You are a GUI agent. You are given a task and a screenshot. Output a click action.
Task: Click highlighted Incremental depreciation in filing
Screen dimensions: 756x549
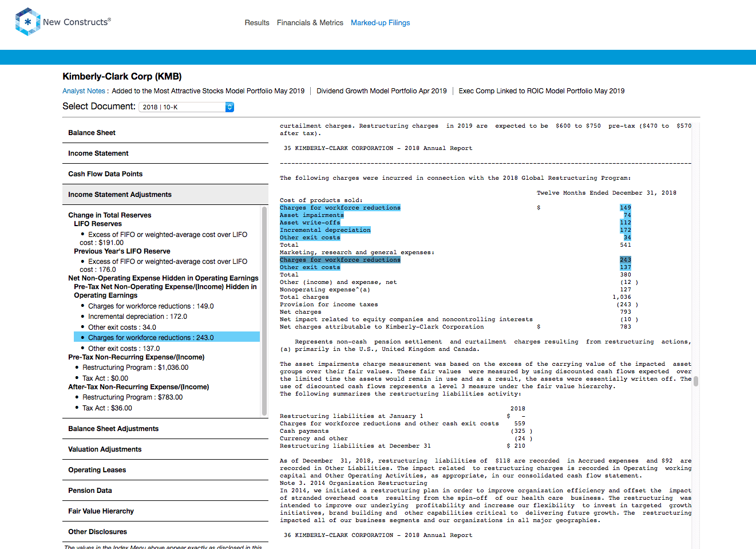(x=325, y=230)
